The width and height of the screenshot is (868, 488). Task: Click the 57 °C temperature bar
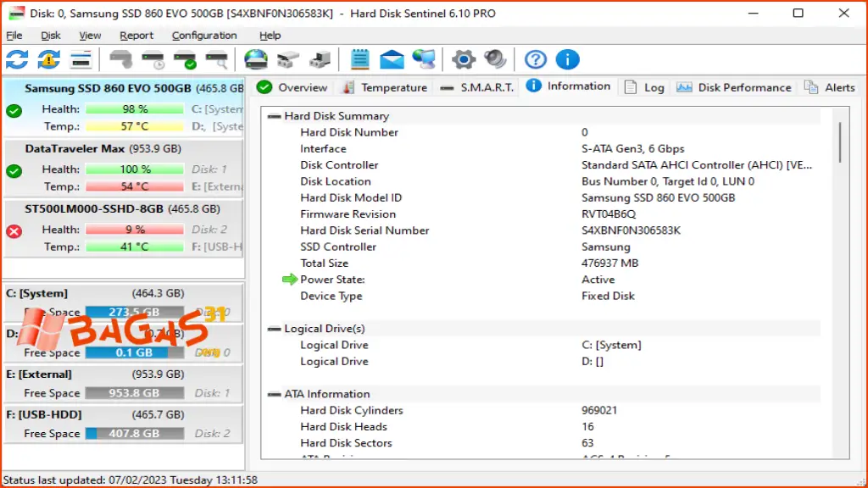click(x=135, y=126)
